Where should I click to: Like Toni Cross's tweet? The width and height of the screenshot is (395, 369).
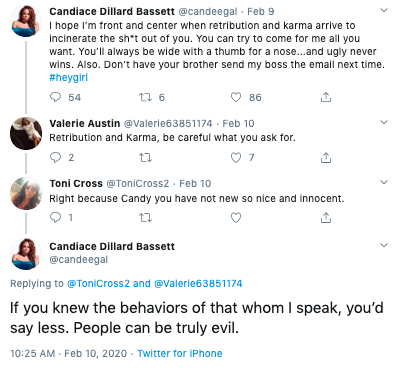click(236, 218)
